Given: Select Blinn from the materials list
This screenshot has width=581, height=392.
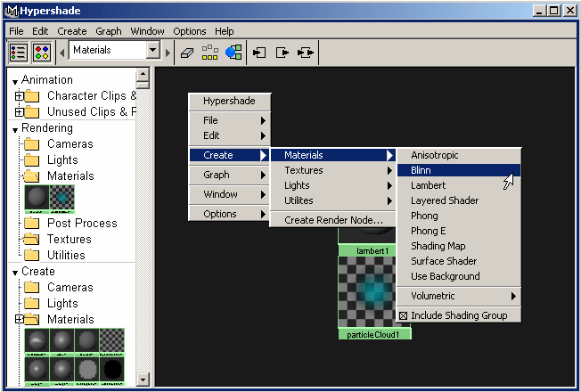Looking at the screenshot, I should [459, 170].
